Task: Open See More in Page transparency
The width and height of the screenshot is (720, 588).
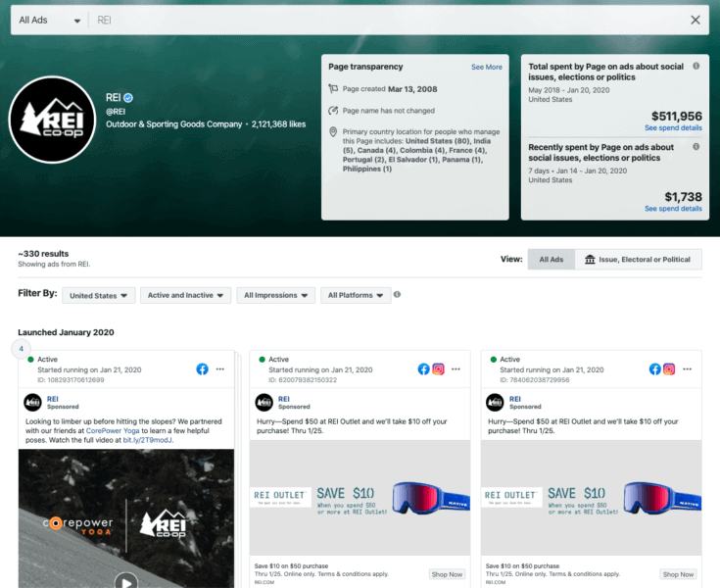Action: coord(486,67)
